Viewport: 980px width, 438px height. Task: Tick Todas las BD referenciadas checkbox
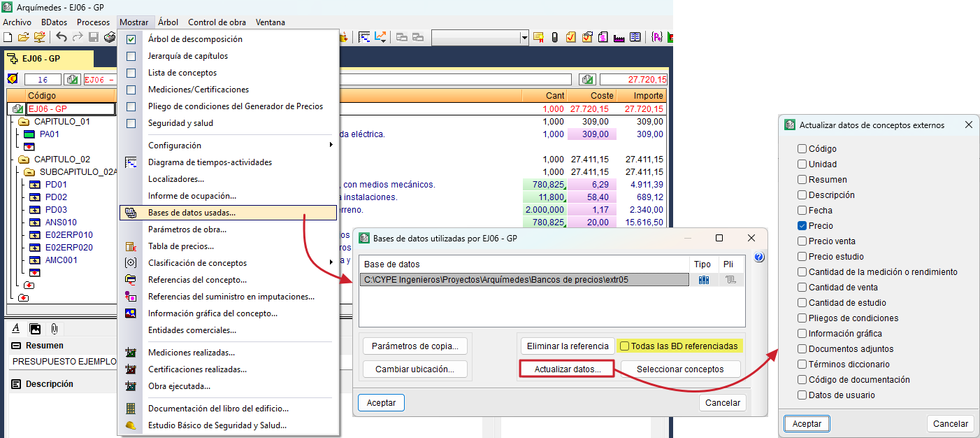point(624,346)
